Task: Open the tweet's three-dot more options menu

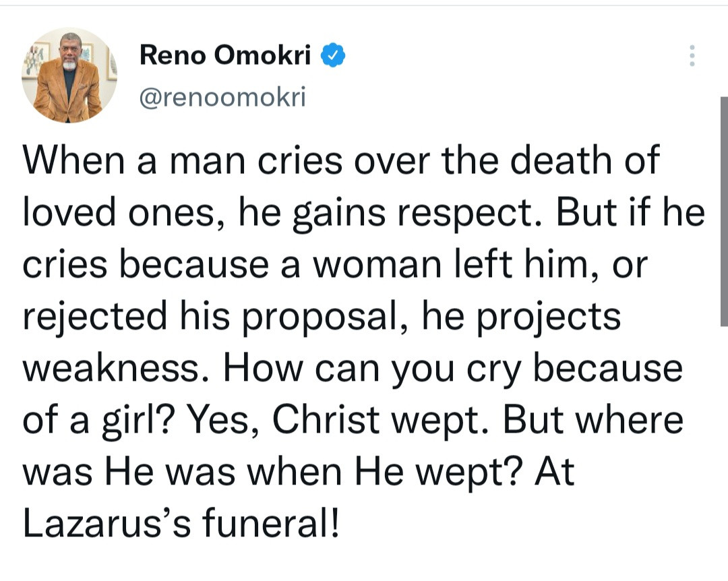Action: pyautogui.click(x=692, y=56)
